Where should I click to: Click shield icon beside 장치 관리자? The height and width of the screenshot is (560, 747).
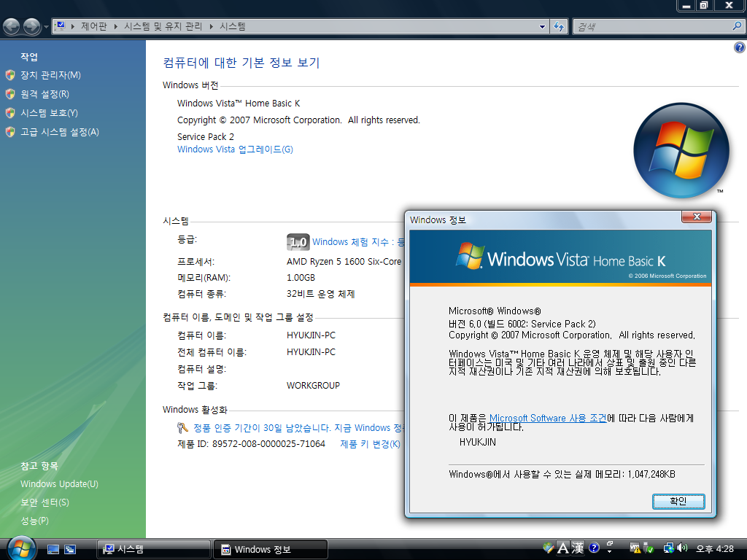tap(10, 75)
